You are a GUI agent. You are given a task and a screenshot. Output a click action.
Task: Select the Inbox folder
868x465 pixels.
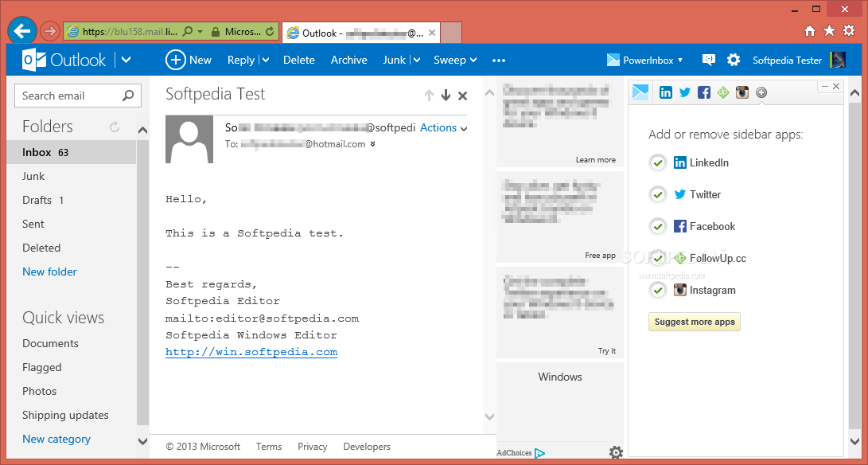pyautogui.click(x=72, y=152)
